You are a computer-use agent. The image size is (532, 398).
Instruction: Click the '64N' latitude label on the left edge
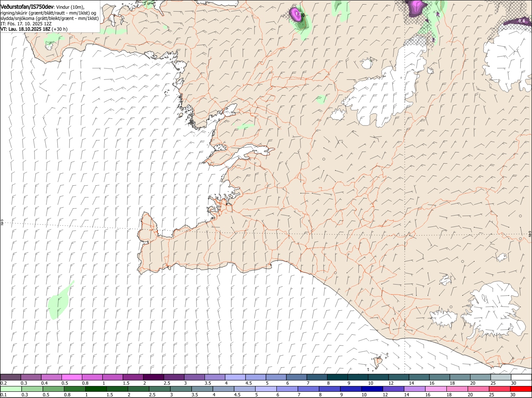coord(2,223)
